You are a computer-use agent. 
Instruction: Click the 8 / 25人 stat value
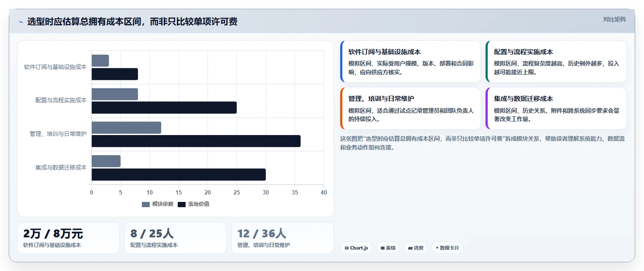(x=152, y=233)
